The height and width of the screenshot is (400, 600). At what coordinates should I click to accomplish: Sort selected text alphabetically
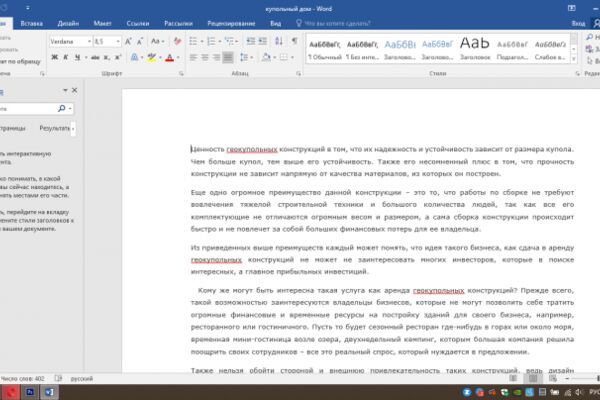tap(279, 41)
